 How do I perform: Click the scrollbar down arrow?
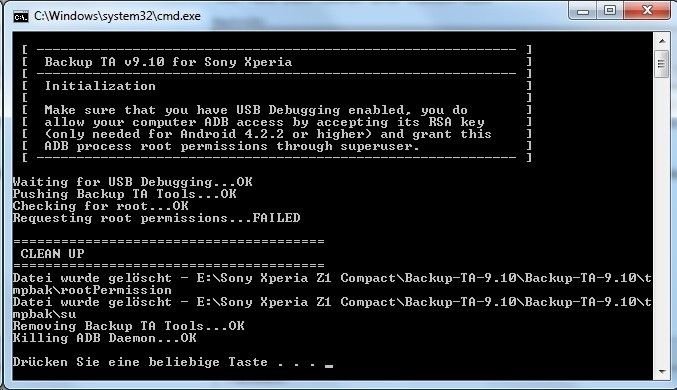(x=662, y=372)
